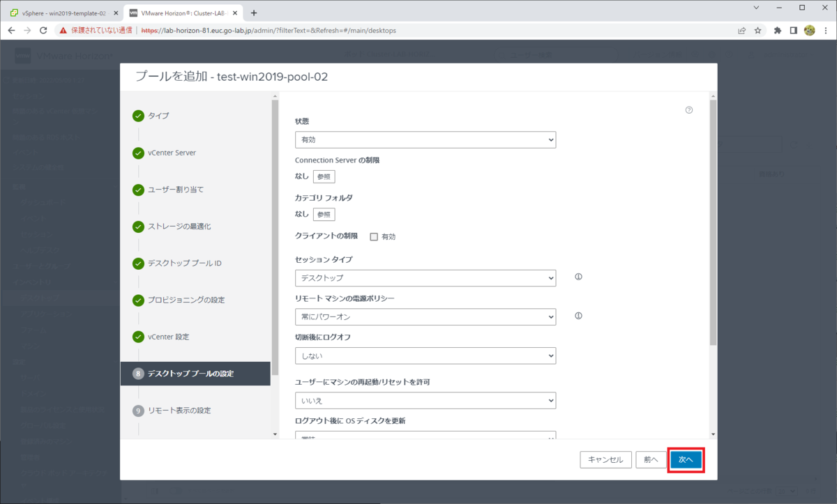The width and height of the screenshot is (837, 504).
Task: Click info icon beside セッション タイプ dropdown
Action: (x=578, y=277)
